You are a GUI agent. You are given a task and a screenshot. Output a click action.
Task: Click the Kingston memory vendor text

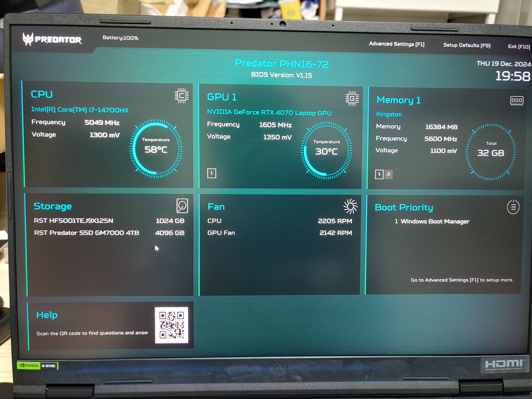[x=389, y=114]
